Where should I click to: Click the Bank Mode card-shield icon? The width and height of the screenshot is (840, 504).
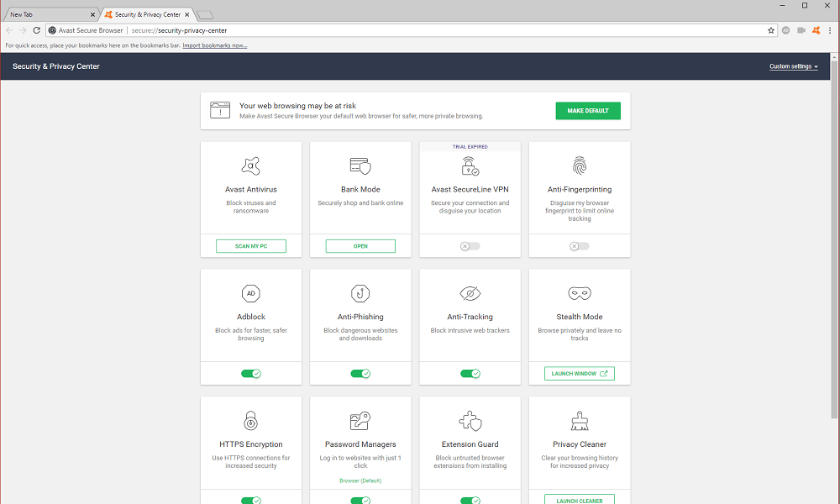click(x=360, y=166)
